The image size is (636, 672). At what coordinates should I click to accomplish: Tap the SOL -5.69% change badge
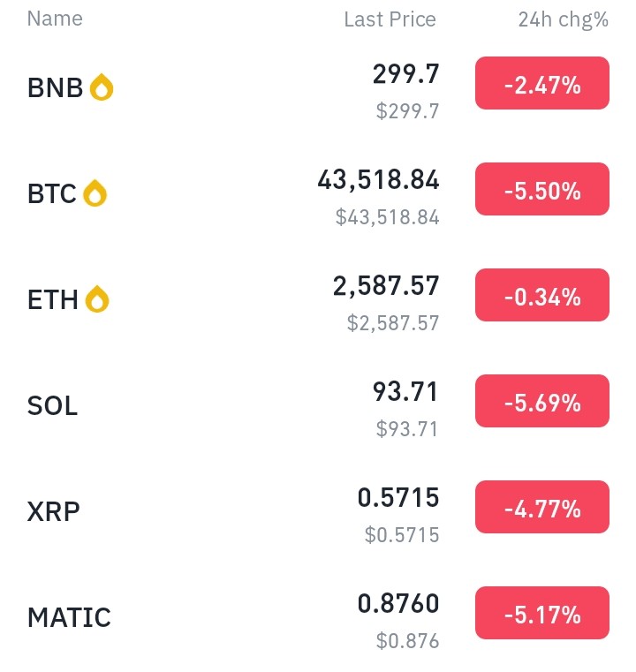tap(541, 401)
